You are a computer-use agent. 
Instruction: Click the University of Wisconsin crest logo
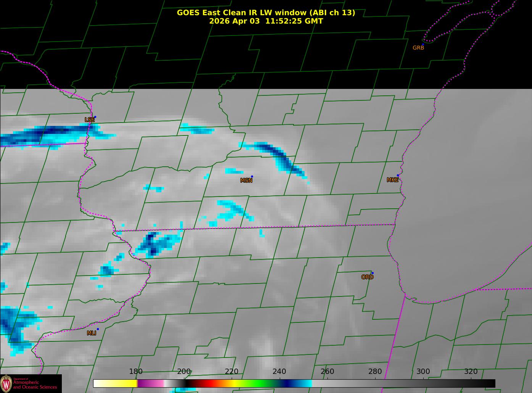tap(6, 383)
